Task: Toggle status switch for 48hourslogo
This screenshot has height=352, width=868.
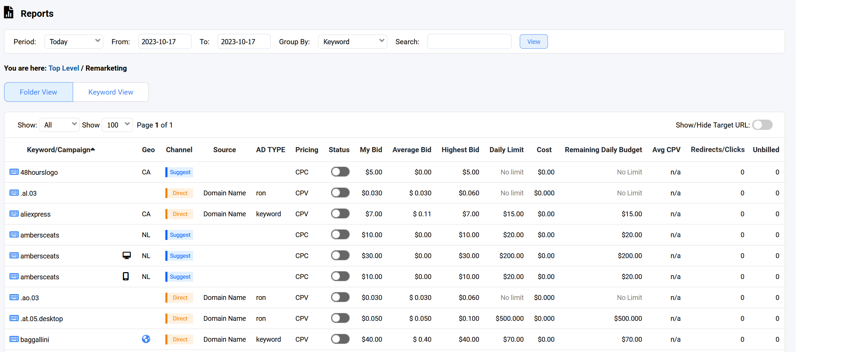Action: tap(340, 172)
